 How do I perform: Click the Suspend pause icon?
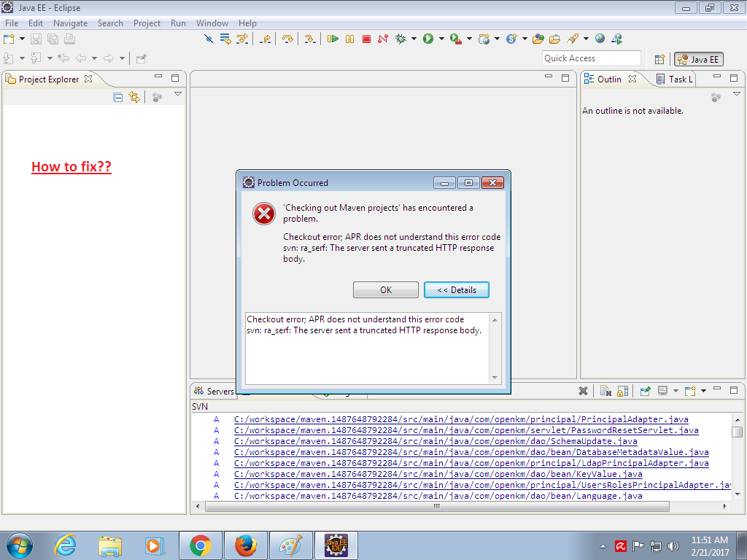point(351,38)
